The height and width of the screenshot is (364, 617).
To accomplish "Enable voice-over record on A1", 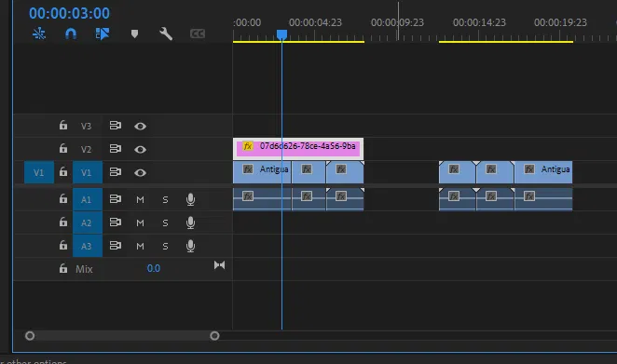I will 190,200.
